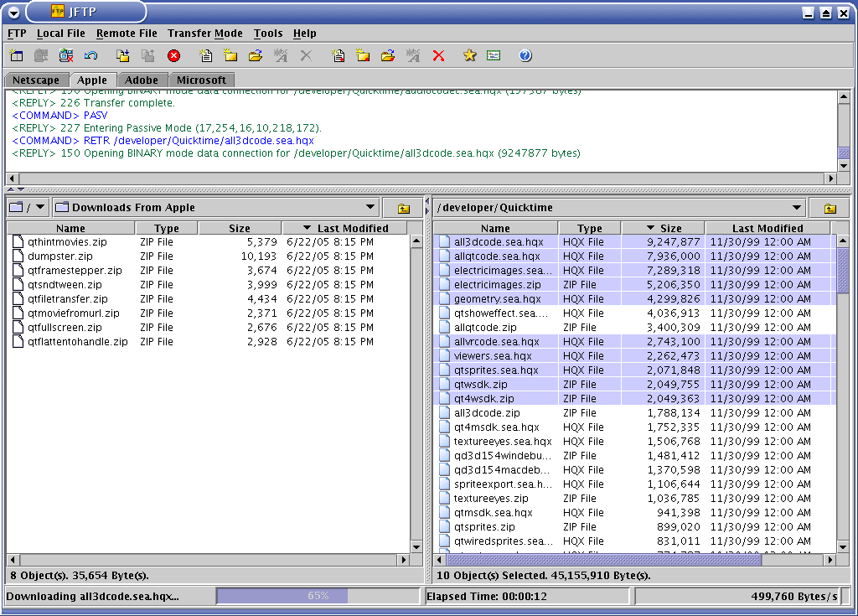The width and height of the screenshot is (858, 616).
Task: Click the disconnect from server icon
Action: 66,55
